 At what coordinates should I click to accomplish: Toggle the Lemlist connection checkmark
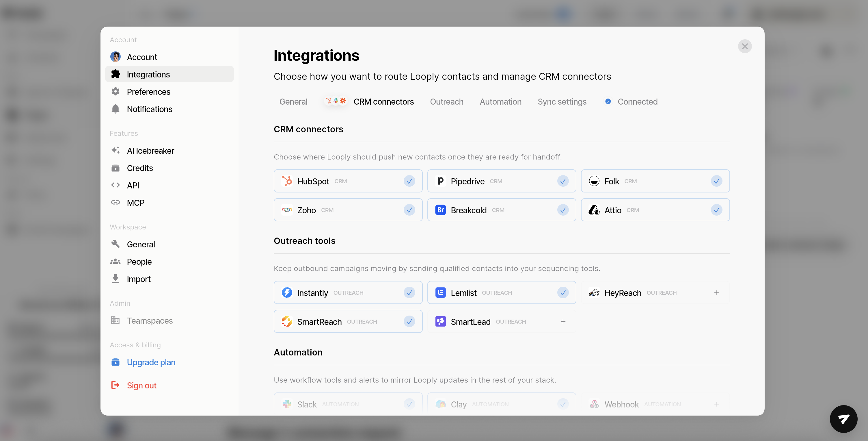563,292
